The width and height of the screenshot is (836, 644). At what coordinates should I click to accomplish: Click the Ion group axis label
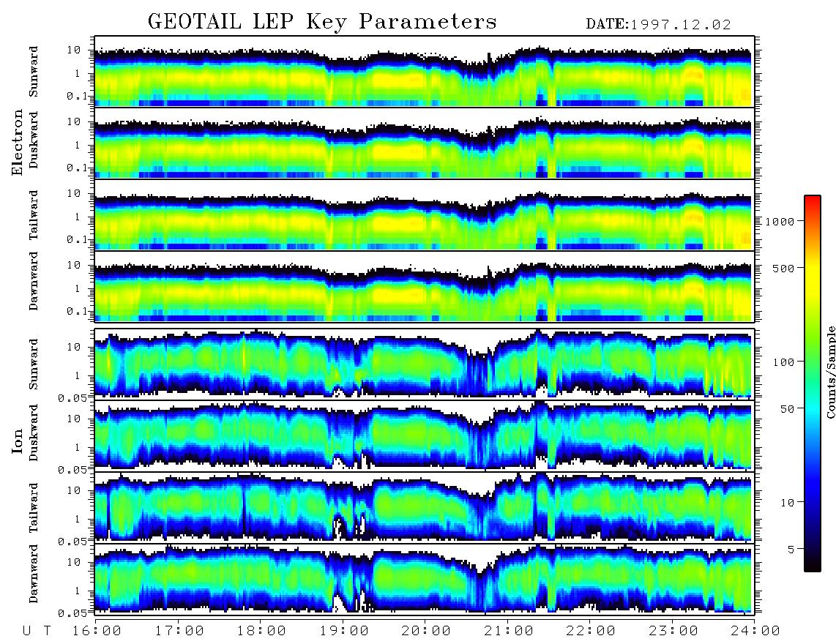pyautogui.click(x=18, y=441)
